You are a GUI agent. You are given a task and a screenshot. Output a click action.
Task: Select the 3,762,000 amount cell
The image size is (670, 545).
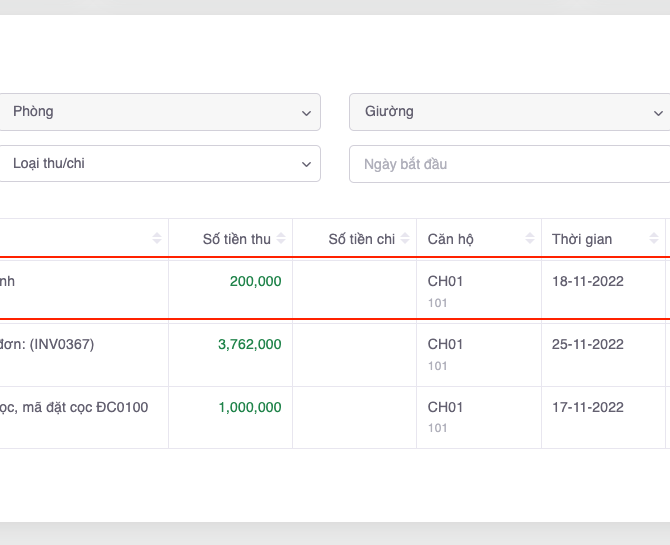point(250,345)
